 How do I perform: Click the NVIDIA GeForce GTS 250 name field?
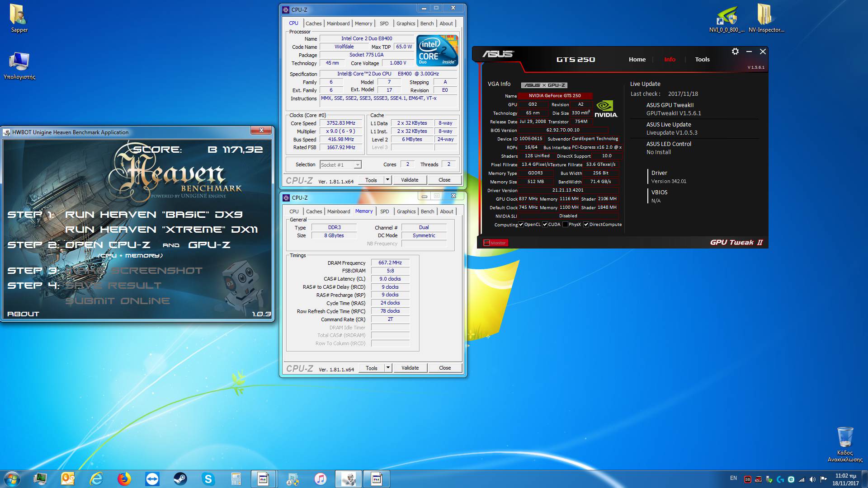pyautogui.click(x=555, y=96)
